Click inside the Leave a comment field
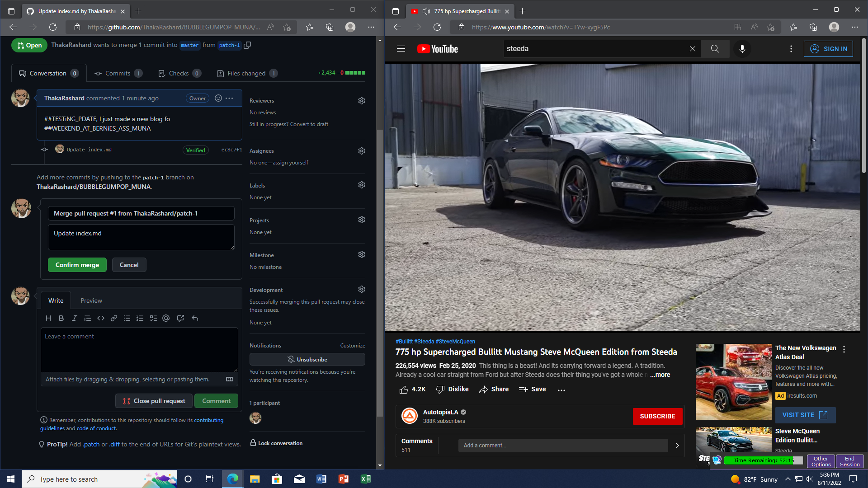Image resolution: width=868 pixels, height=488 pixels. coord(139,349)
